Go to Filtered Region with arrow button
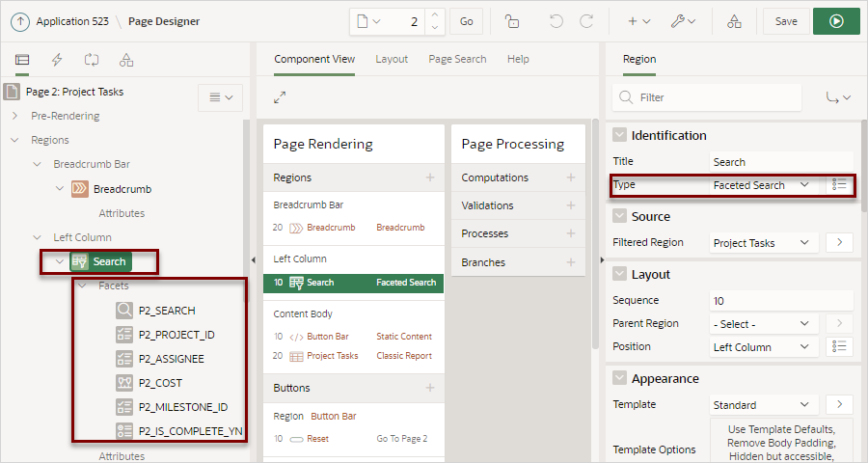The image size is (868, 463). pyautogui.click(x=839, y=242)
